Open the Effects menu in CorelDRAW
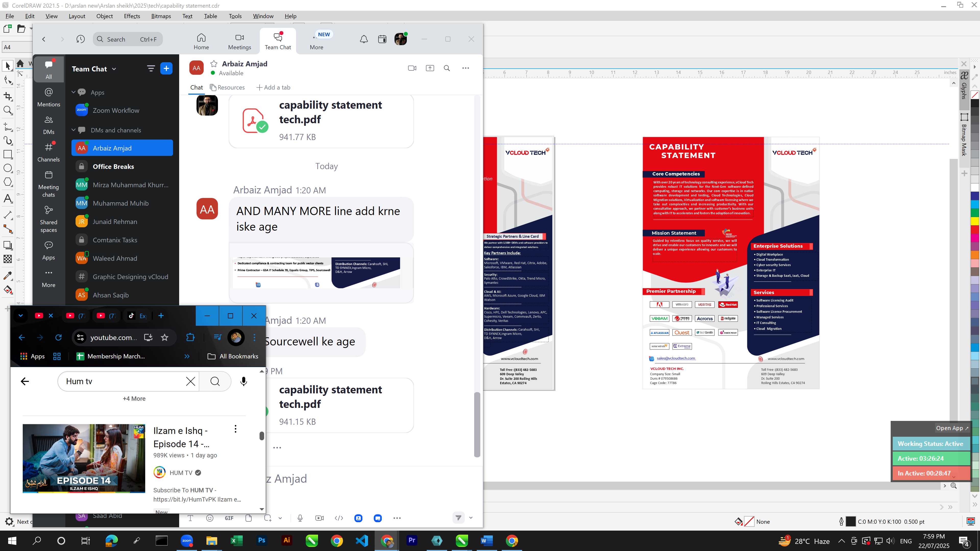The height and width of the screenshot is (551, 980). 132,16
